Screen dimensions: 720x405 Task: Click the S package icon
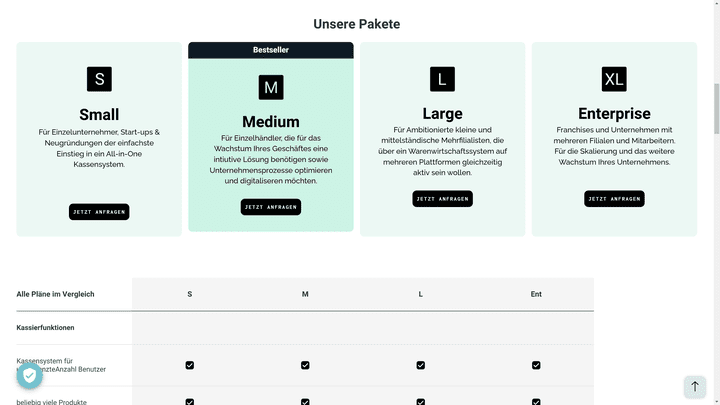tap(99, 79)
